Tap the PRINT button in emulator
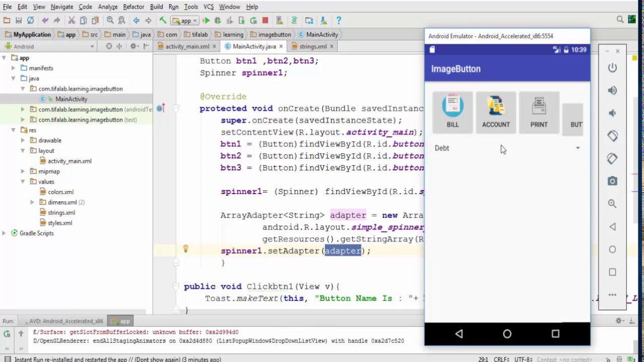Screen dimensions: 644x362 (x=539, y=112)
